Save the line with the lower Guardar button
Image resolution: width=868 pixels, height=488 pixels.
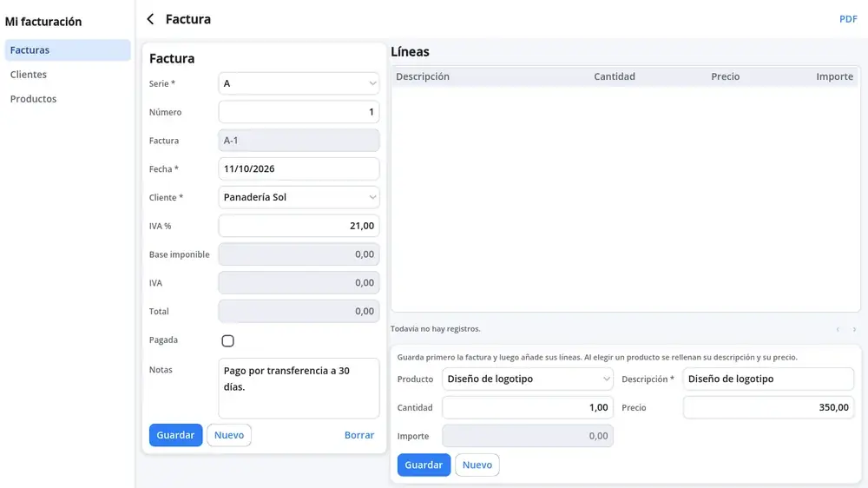pyautogui.click(x=424, y=465)
